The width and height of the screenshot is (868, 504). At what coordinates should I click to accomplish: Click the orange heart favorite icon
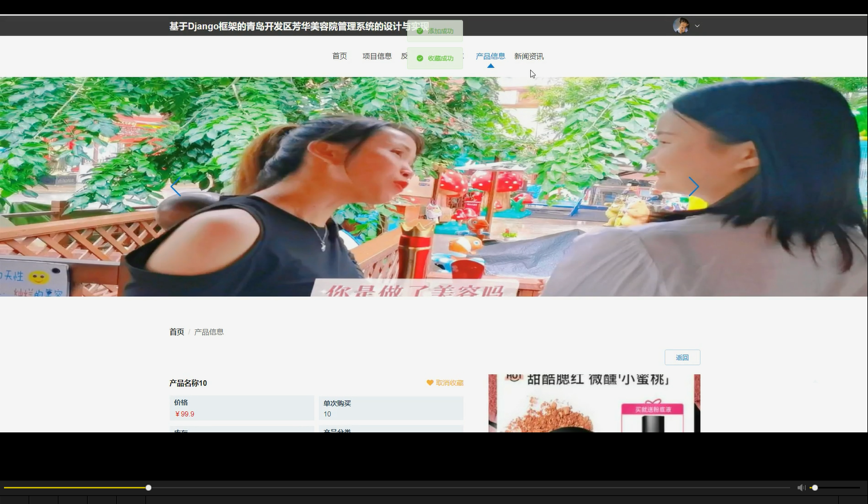pos(430,383)
